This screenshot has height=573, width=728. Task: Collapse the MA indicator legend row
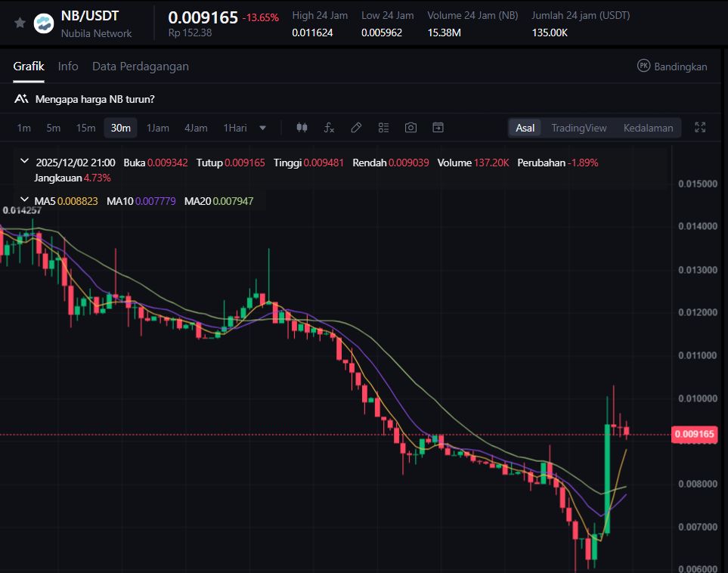(24, 200)
